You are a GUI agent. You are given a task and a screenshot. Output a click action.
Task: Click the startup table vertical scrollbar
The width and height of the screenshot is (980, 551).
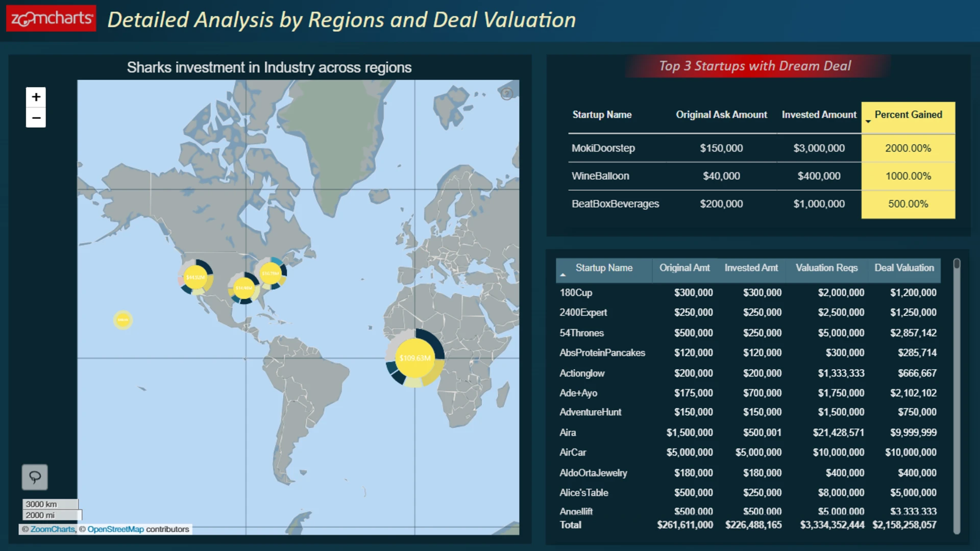click(957, 396)
